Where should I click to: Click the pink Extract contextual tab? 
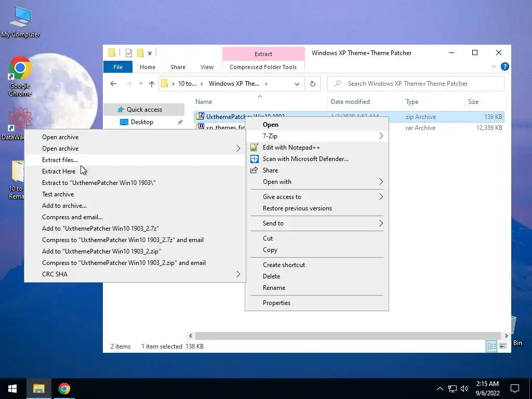263,54
